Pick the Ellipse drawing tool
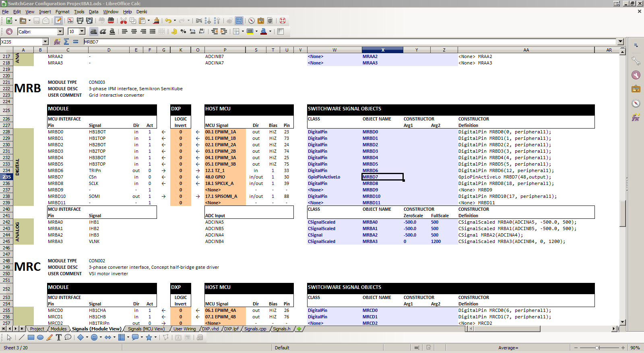644x353 pixels. tap(40, 337)
